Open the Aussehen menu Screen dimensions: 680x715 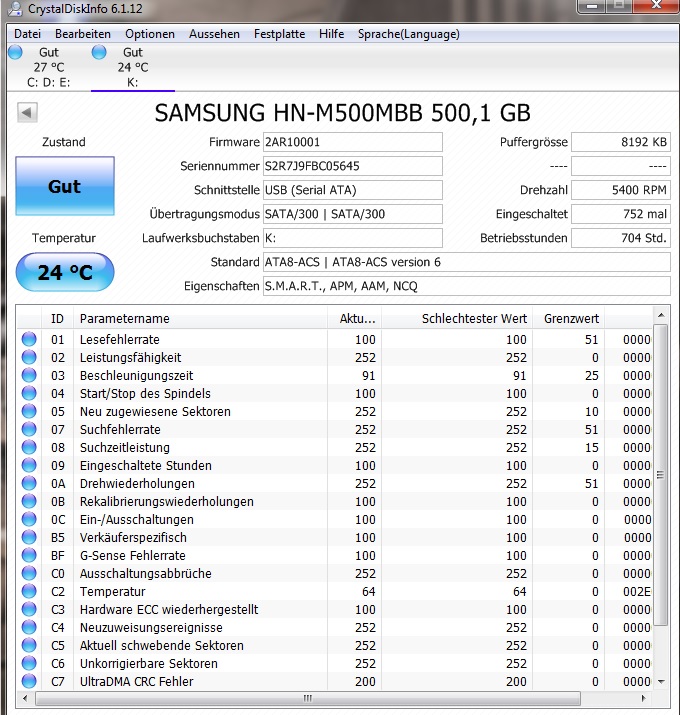[214, 34]
